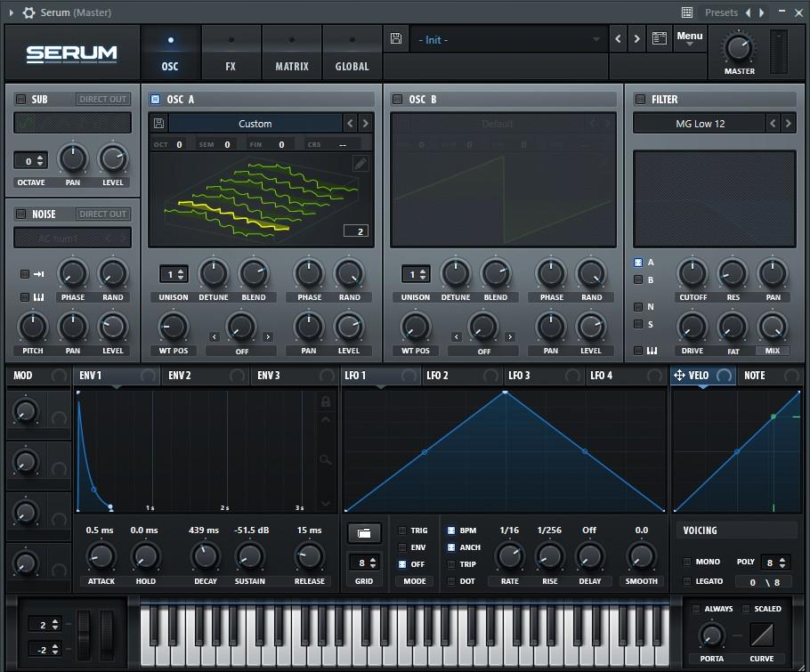Screen dimensions: 810x672
Task: Click the filter CUTOFF knob
Action: click(x=693, y=272)
